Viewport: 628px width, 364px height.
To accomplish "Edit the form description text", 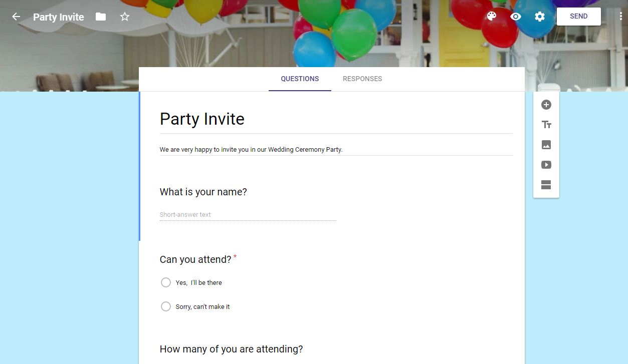I will 251,149.
